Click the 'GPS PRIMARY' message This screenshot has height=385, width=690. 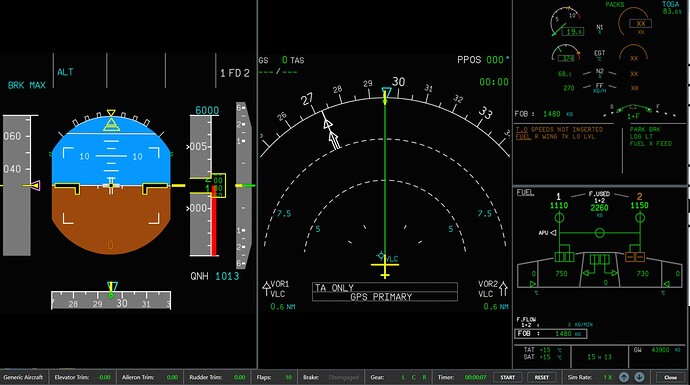click(381, 297)
